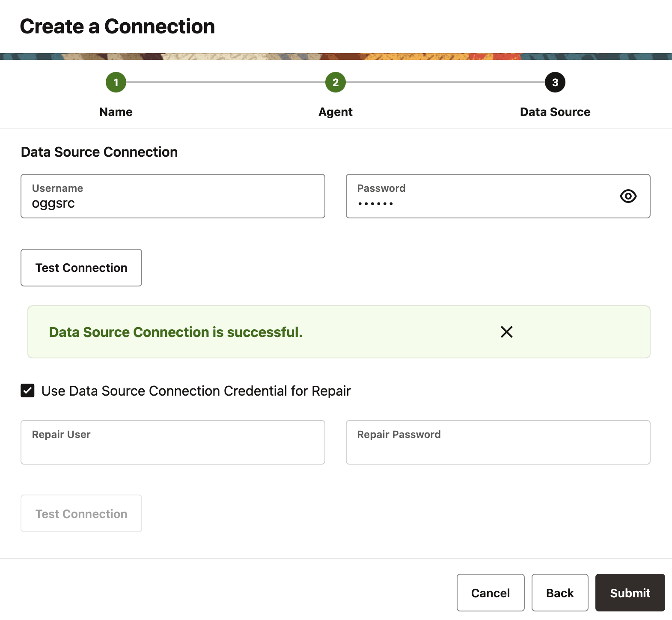Cancel the connection creation
The image size is (672, 620).
click(491, 593)
